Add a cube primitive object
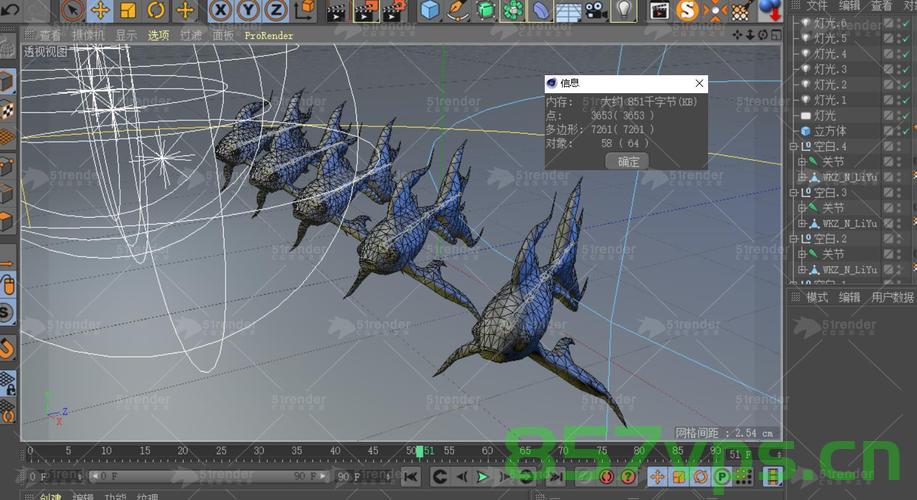This screenshot has width=917, height=500. click(x=430, y=11)
